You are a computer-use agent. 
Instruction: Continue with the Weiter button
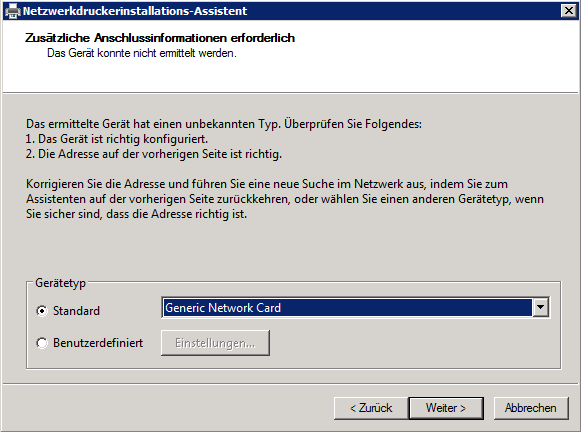click(x=446, y=408)
